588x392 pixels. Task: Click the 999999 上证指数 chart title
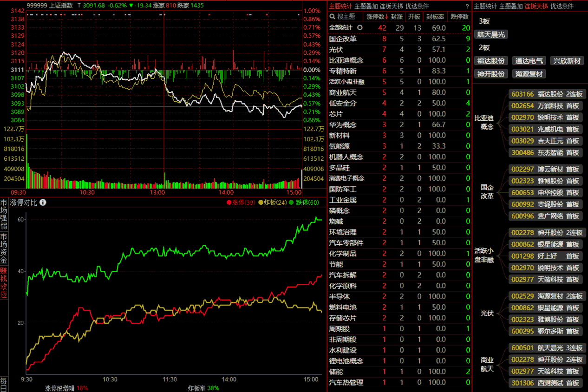click(x=50, y=6)
